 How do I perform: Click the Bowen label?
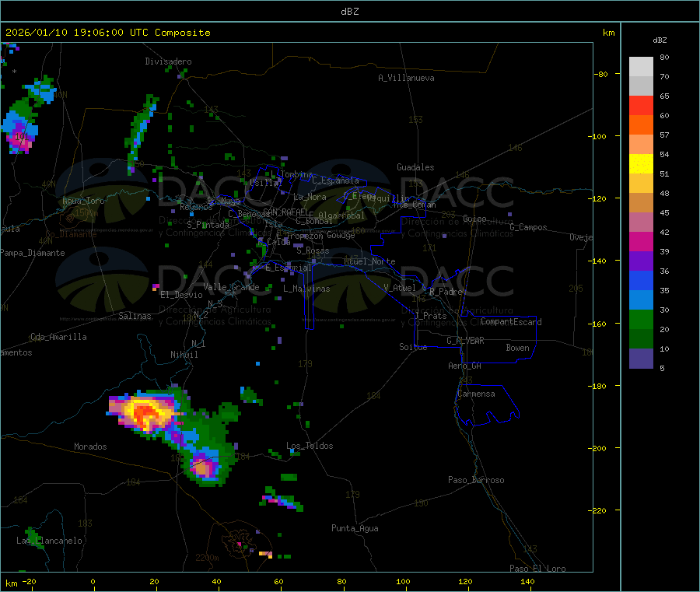point(518,348)
